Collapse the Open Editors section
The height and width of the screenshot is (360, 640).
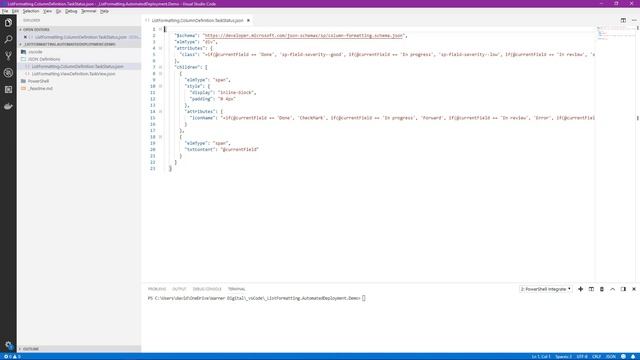79,30
